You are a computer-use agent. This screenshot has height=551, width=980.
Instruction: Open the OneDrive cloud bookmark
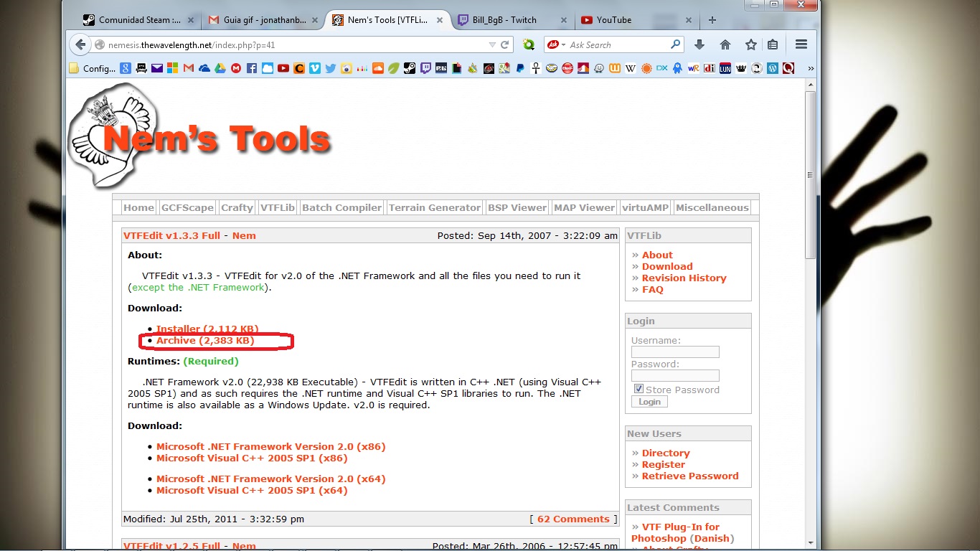[x=204, y=69]
